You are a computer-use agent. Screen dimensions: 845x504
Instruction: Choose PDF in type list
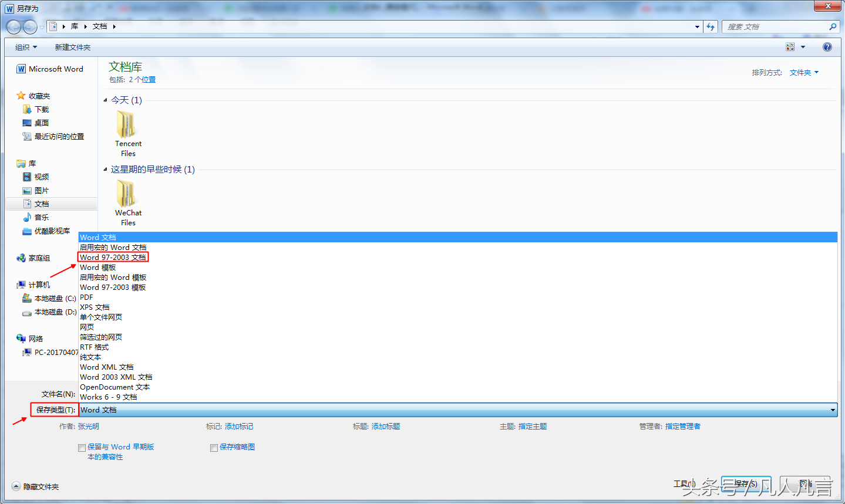[x=458, y=297]
